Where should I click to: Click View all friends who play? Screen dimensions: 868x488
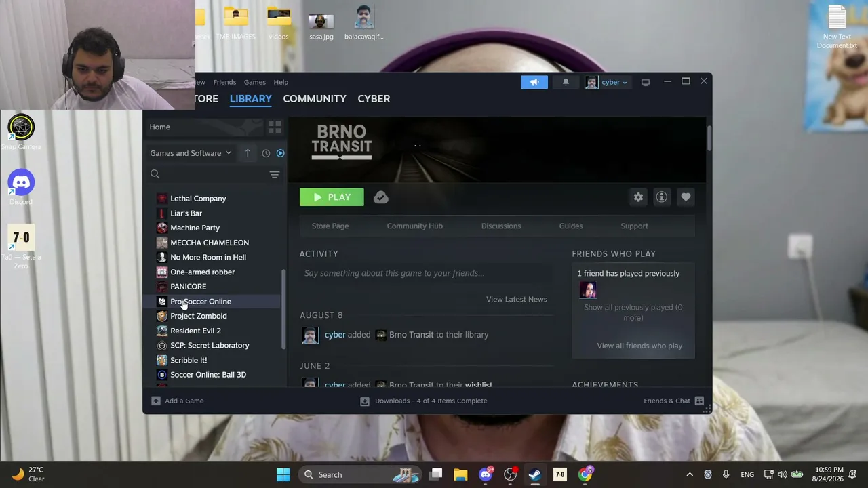639,346
